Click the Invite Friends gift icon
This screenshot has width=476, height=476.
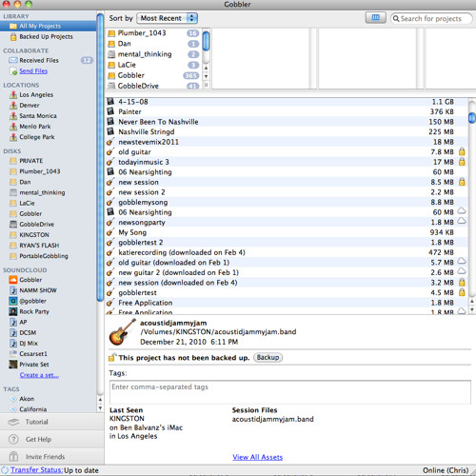[x=13, y=457]
